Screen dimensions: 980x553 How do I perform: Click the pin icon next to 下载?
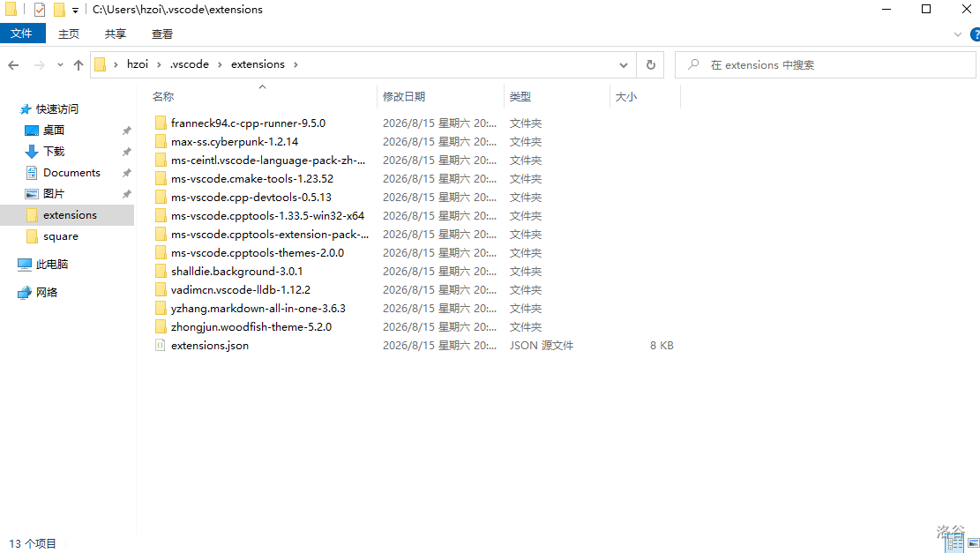(126, 152)
